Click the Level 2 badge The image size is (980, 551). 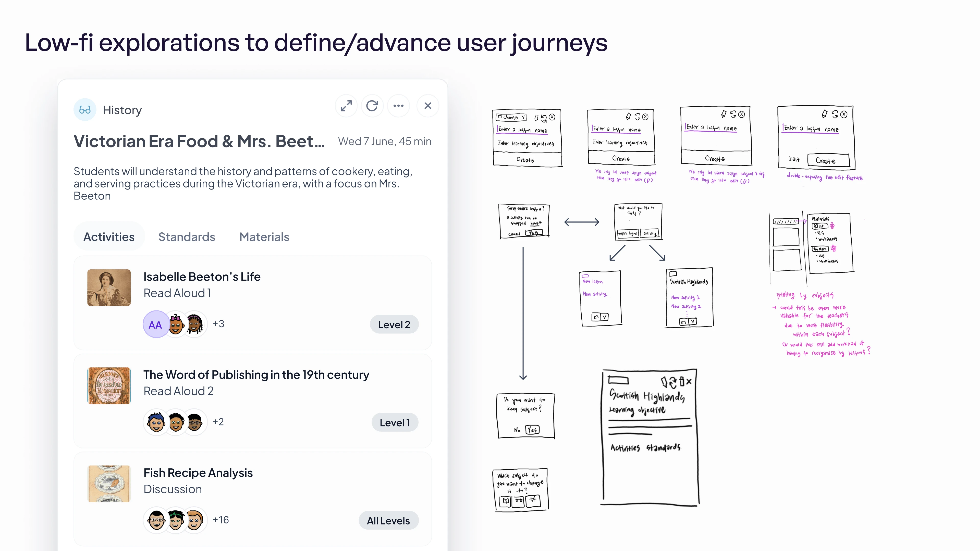click(x=394, y=324)
